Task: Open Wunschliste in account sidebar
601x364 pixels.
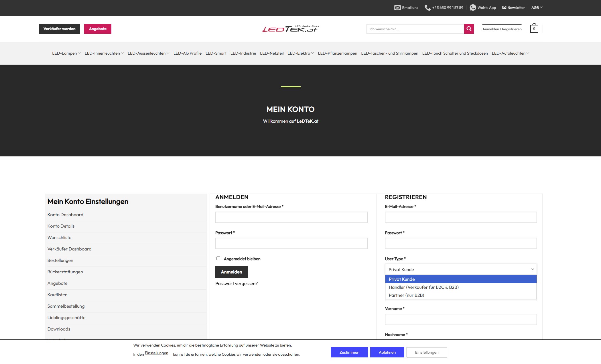Action: point(59,237)
